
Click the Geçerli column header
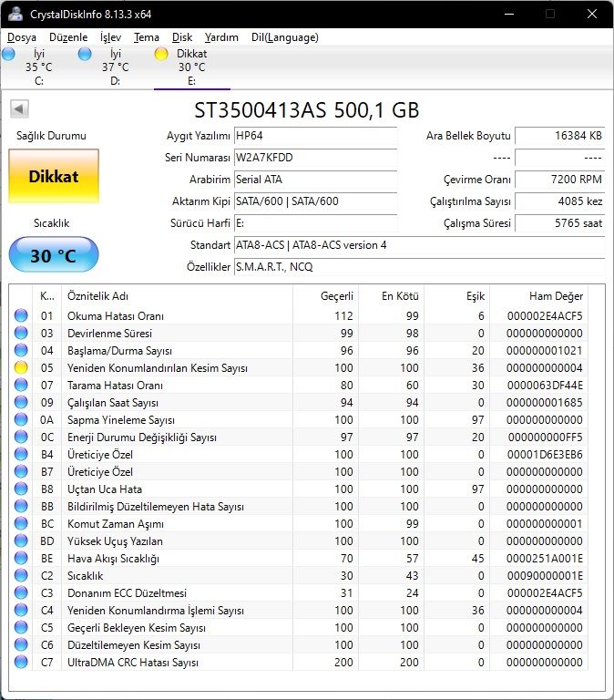(x=326, y=296)
